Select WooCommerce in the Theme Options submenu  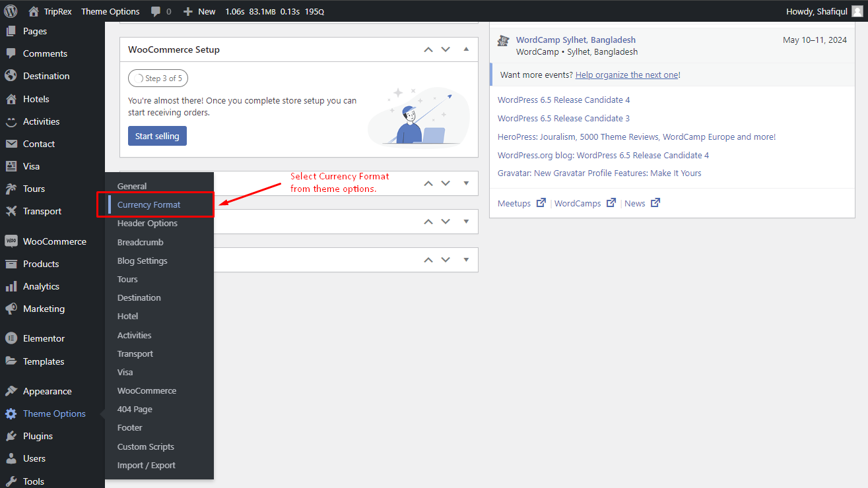tap(147, 390)
